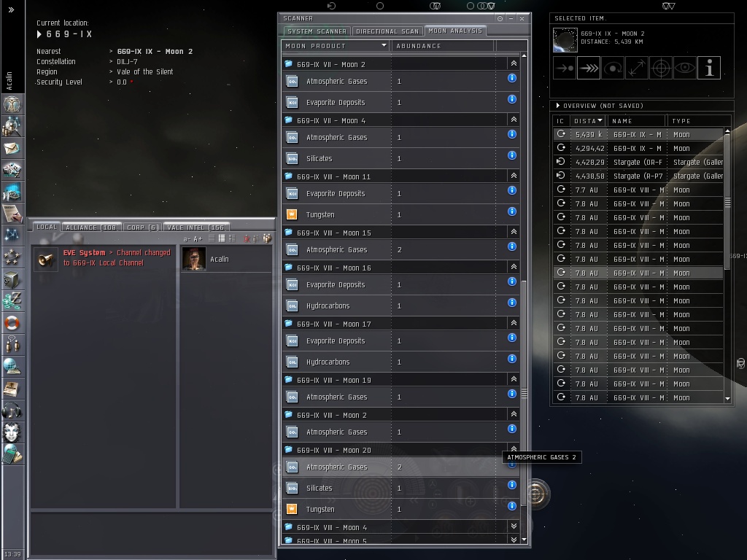Open the current location 669-IX menu triangle
Image resolution: width=747 pixels, height=560 pixels.
(x=39, y=34)
